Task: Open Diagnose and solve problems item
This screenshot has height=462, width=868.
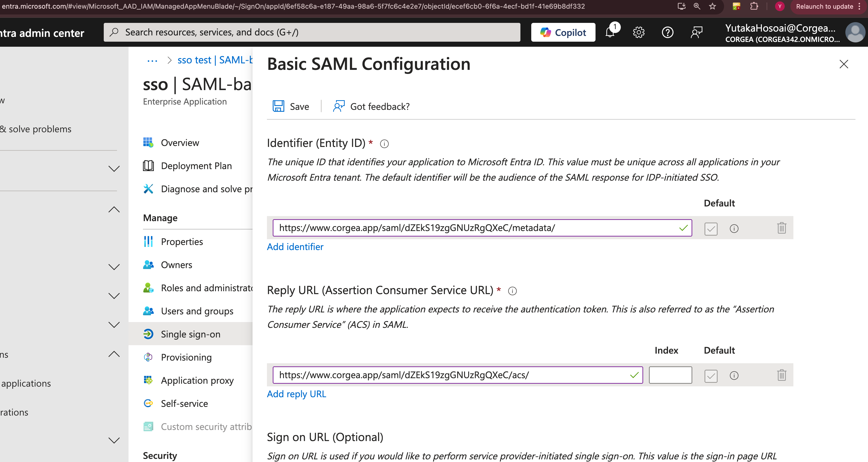Action: point(197,189)
